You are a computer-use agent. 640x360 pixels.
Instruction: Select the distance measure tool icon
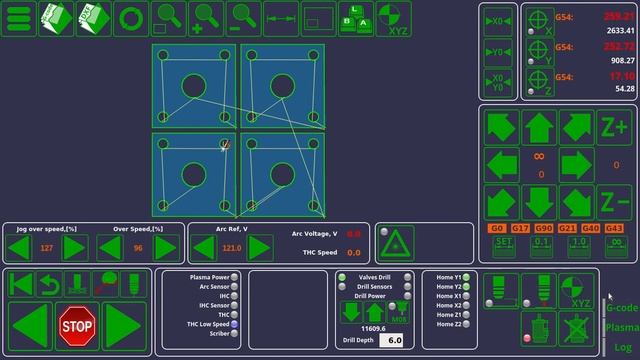click(x=281, y=19)
